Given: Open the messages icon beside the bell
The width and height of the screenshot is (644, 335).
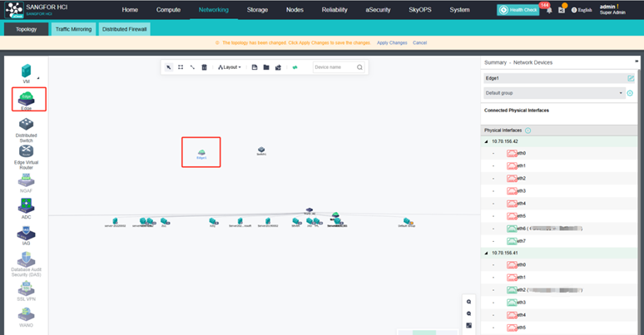Looking at the screenshot, I should click(562, 10).
